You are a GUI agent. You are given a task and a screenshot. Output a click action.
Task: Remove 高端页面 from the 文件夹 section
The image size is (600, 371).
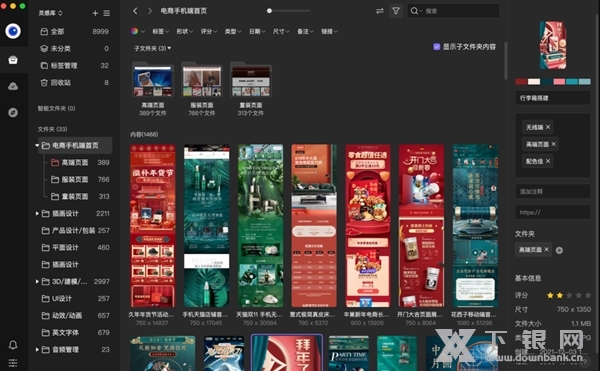click(546, 249)
